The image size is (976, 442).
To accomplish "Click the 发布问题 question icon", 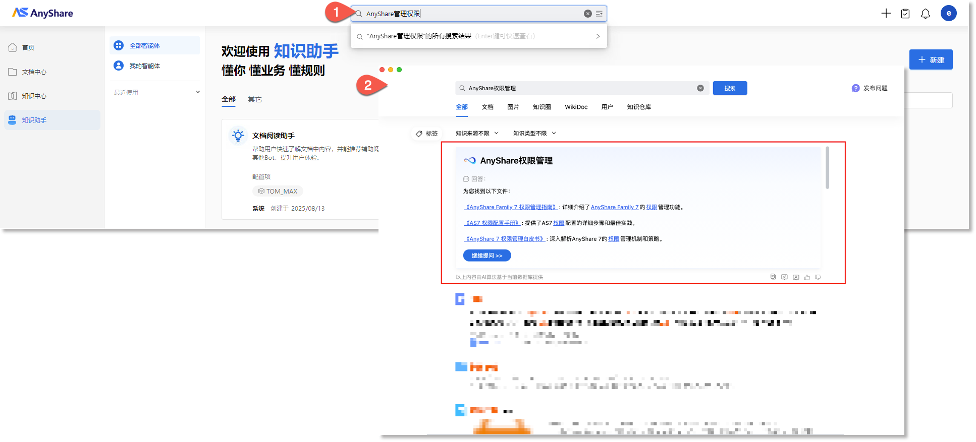I will [855, 88].
